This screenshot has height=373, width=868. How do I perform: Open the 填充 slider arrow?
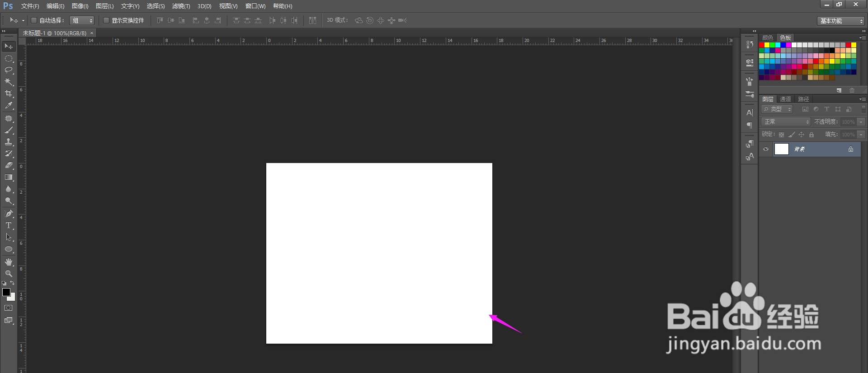pos(861,135)
